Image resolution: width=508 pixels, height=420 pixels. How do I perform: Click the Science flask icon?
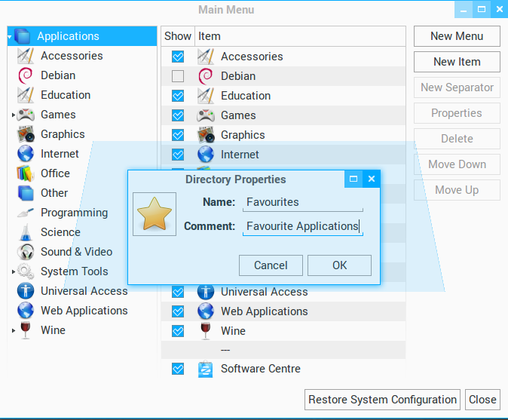[26, 232]
